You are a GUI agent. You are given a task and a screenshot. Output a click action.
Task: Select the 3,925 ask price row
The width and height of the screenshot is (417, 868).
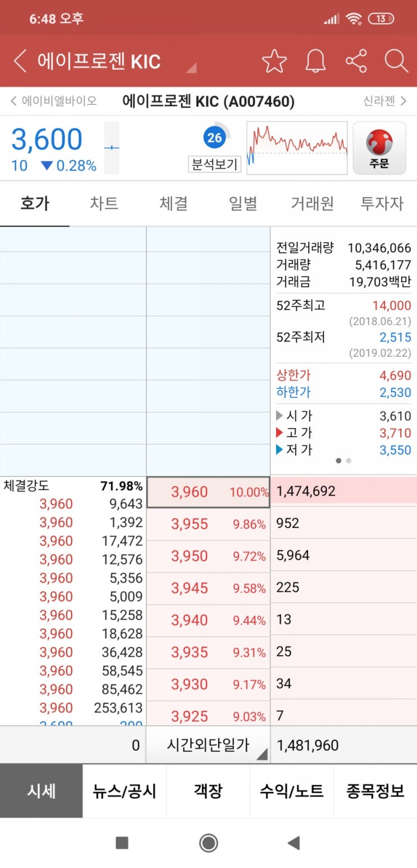click(x=208, y=713)
